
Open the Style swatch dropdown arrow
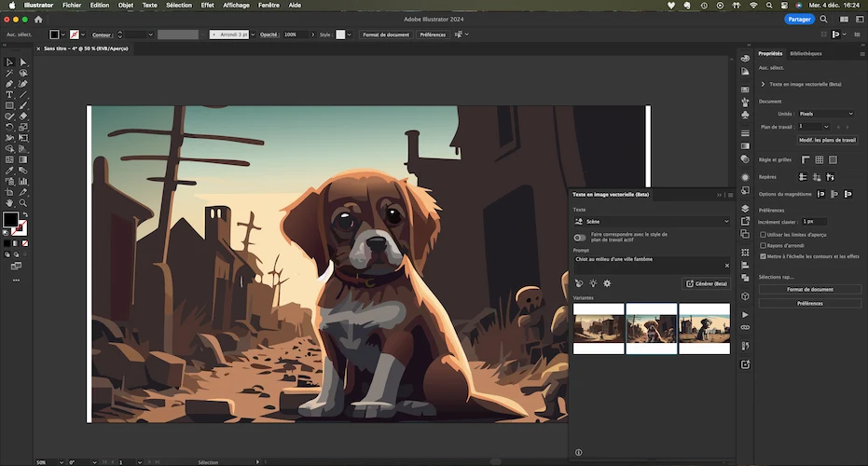pos(350,34)
